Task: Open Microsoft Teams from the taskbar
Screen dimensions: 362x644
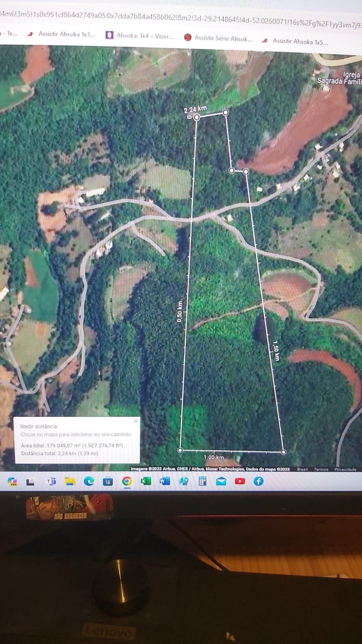Action: [x=51, y=481]
